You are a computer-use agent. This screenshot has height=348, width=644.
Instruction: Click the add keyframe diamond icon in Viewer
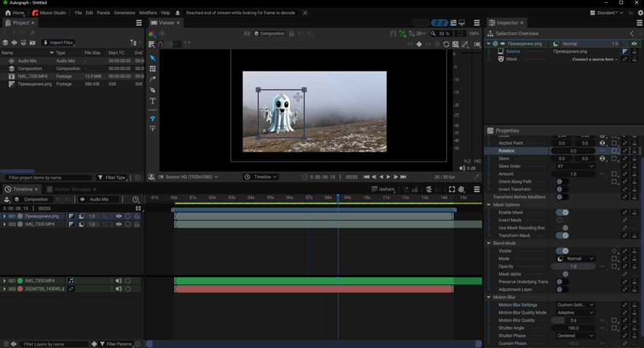coord(419,45)
